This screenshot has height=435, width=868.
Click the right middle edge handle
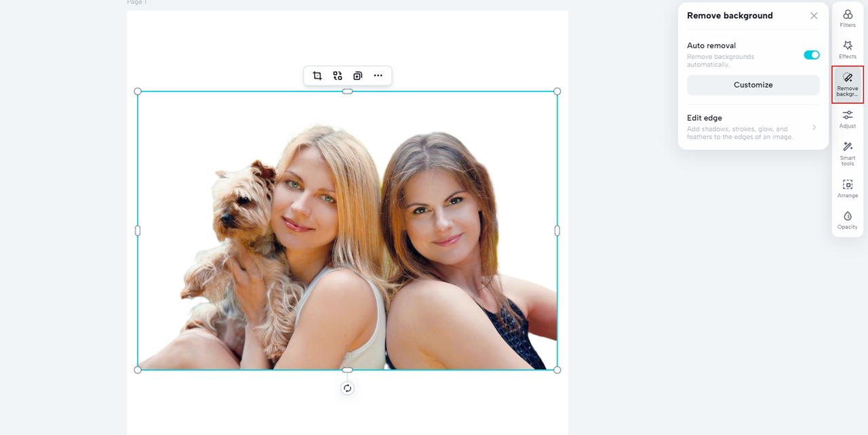(x=557, y=230)
